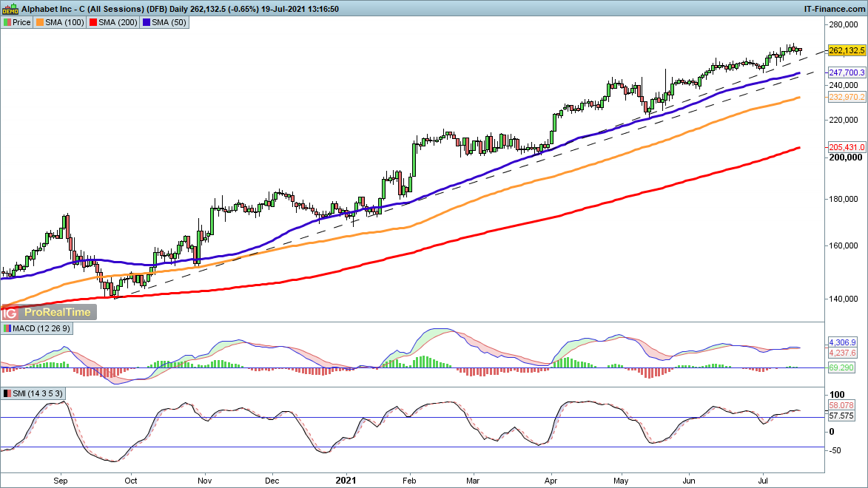868x488 pixels.
Task: Click the Jul label on time axis
Action: point(763,481)
